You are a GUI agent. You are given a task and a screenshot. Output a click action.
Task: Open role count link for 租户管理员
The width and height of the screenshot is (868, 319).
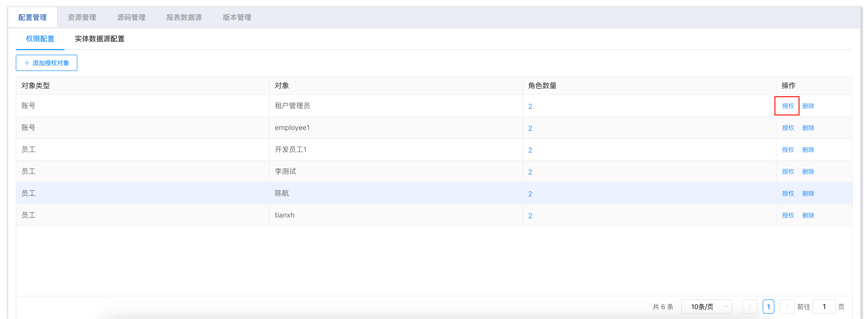[530, 106]
